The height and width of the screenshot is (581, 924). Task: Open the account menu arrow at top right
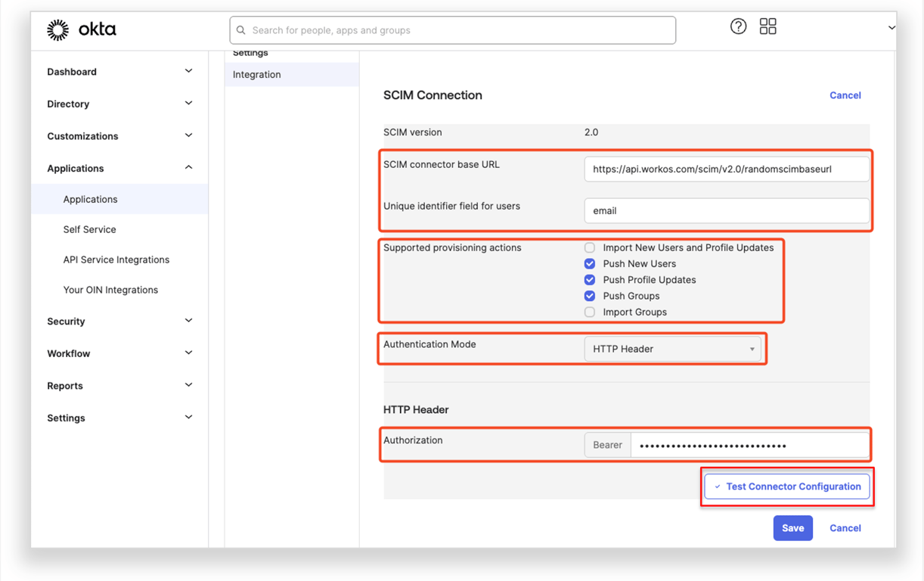[x=891, y=28]
